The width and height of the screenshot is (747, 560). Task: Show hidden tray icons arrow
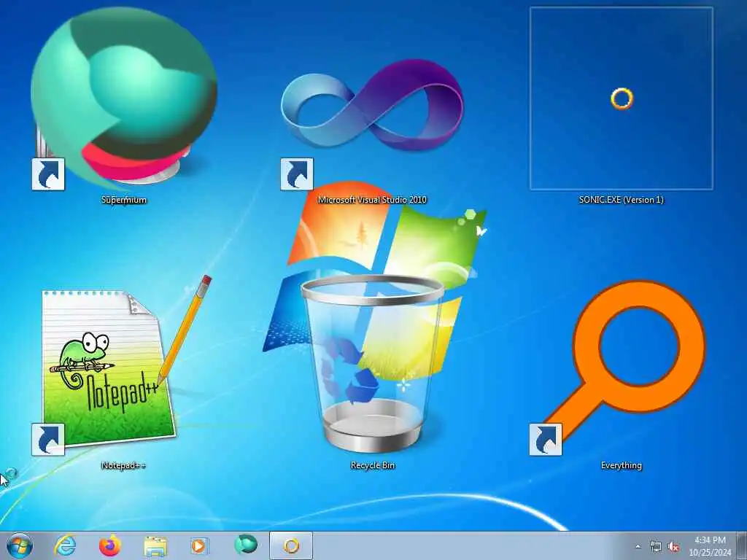point(638,547)
